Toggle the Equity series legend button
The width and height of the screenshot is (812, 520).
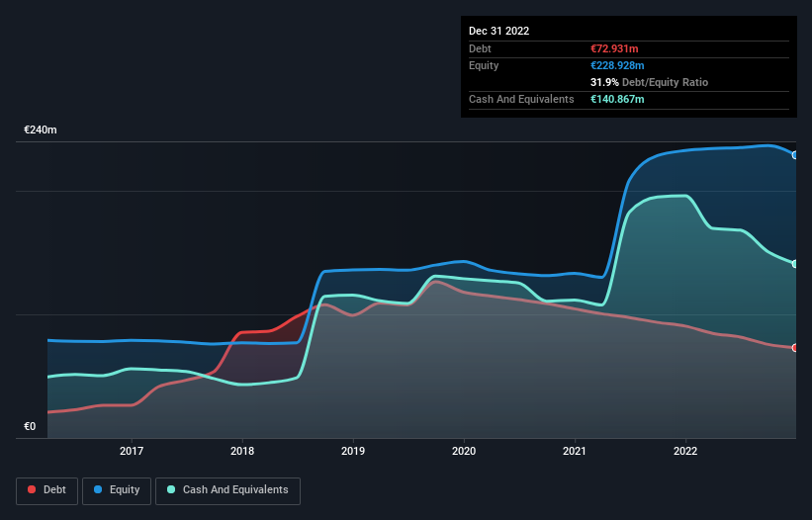117,490
